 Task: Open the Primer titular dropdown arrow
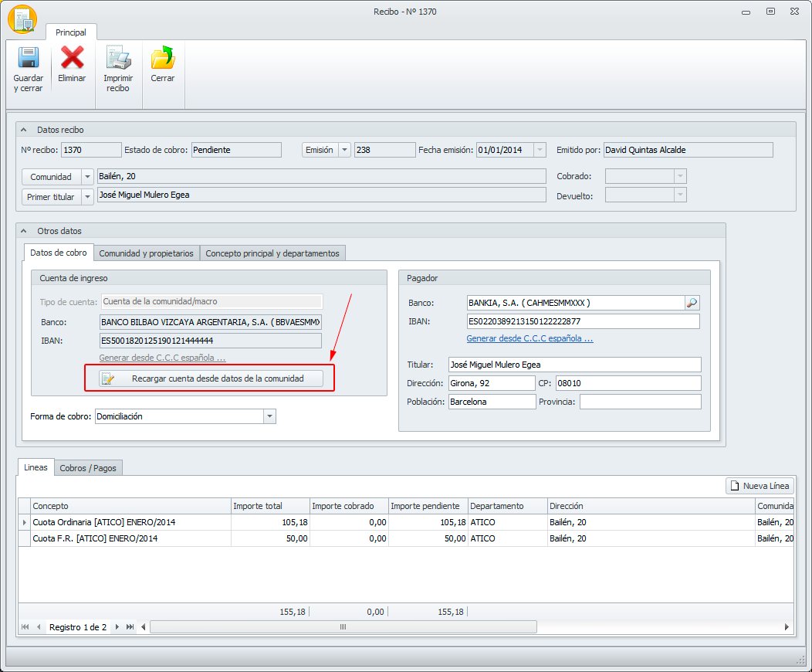86,197
